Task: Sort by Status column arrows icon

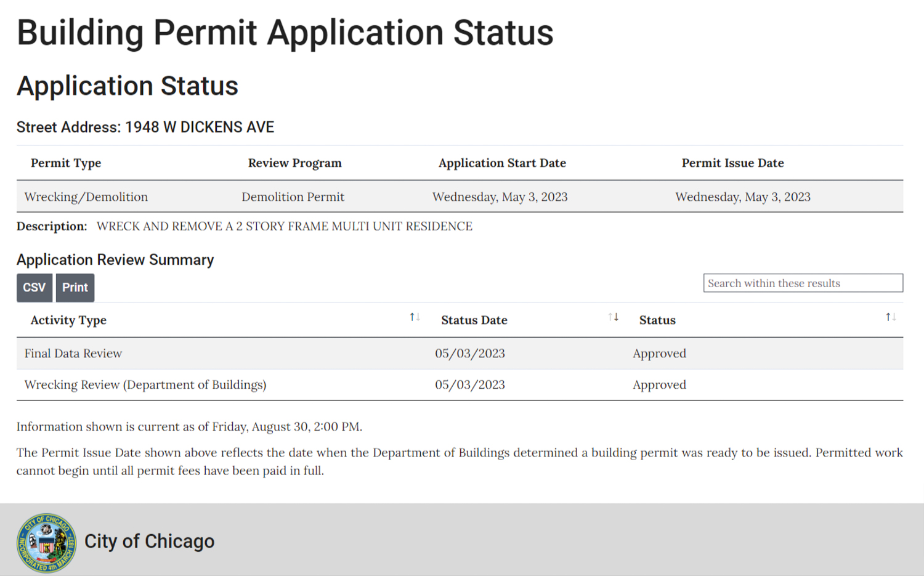Action: click(891, 317)
